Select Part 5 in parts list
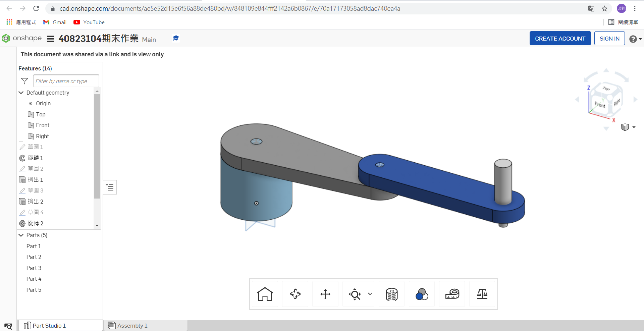 pyautogui.click(x=34, y=290)
